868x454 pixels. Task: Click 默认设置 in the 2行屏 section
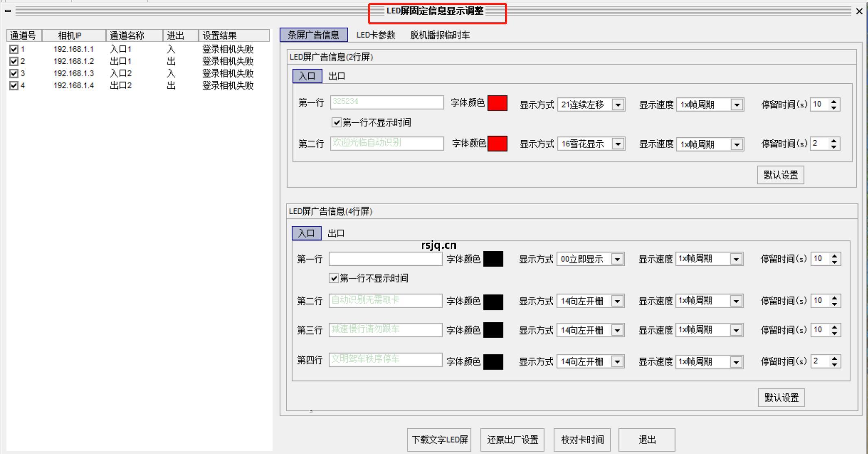click(780, 175)
